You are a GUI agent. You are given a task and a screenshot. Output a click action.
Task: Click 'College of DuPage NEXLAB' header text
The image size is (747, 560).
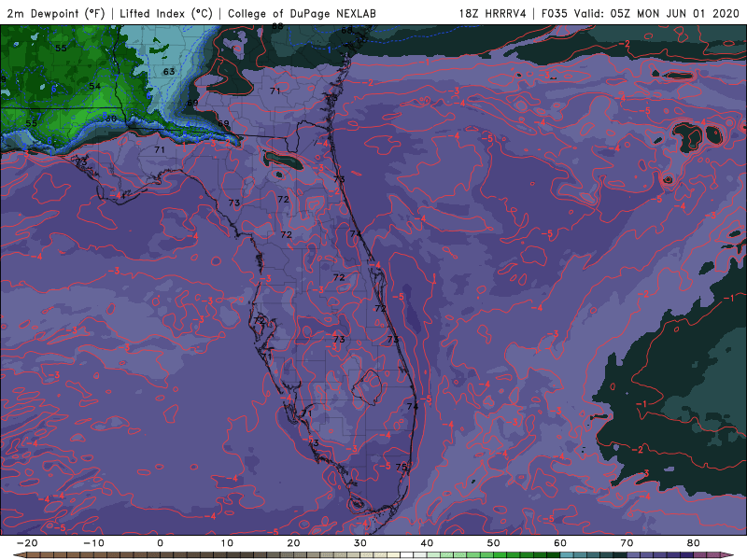pyautogui.click(x=302, y=13)
